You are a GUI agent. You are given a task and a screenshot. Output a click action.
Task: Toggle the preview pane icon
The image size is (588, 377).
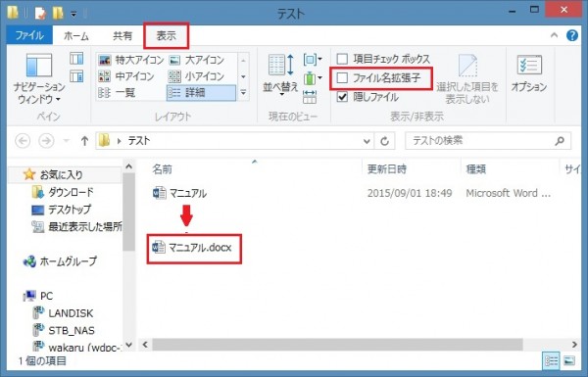click(76, 59)
